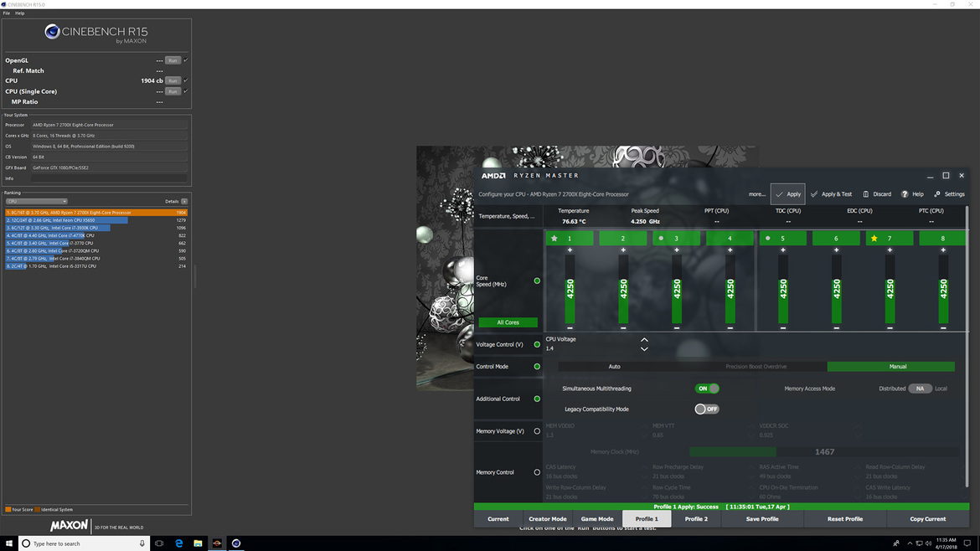Toggle the Voltage Control indicator

pos(537,344)
